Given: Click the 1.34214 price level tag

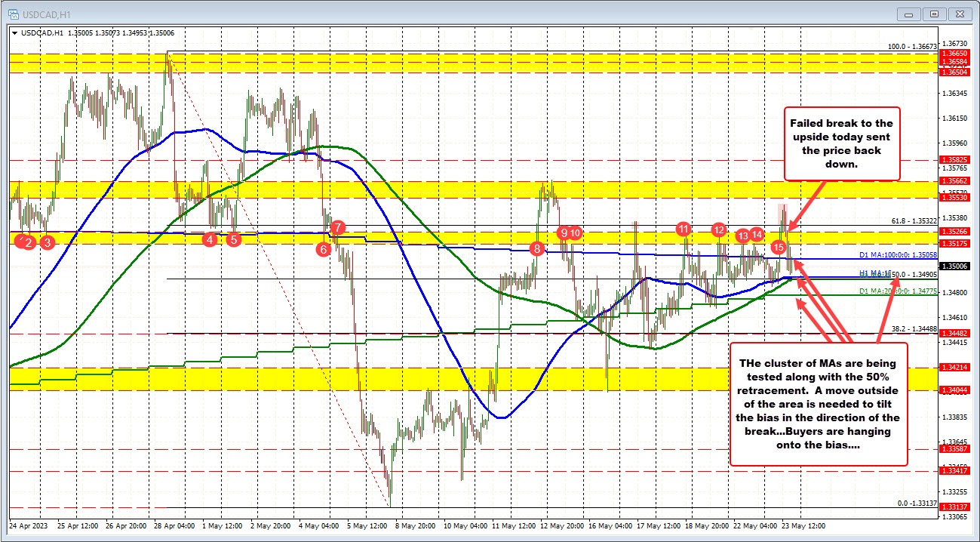Looking at the screenshot, I should click(954, 368).
